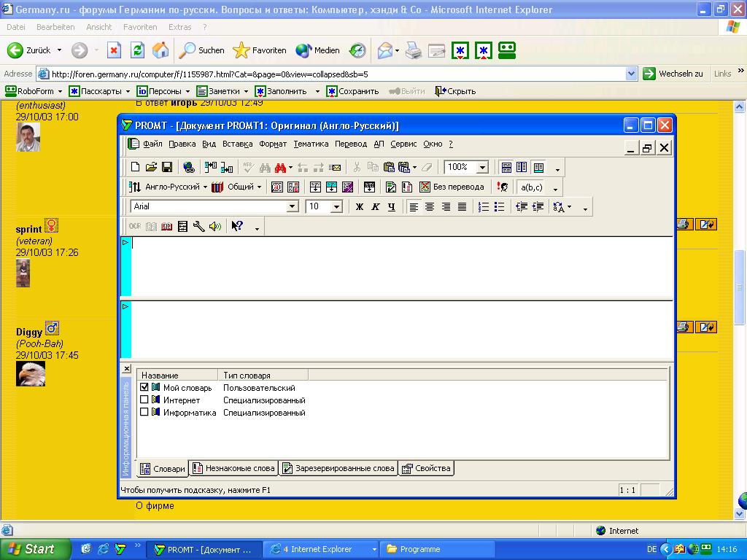Open the Англо-Русский direction dropdown

tap(205, 187)
